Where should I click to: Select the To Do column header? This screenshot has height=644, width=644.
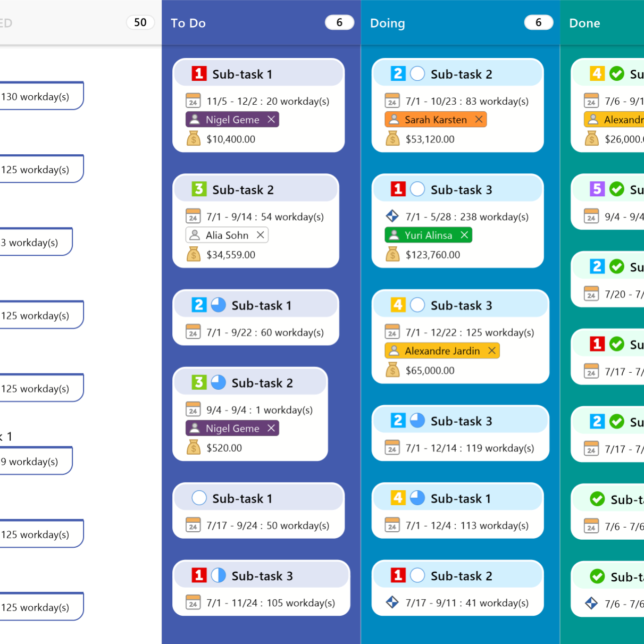pyautogui.click(x=188, y=23)
